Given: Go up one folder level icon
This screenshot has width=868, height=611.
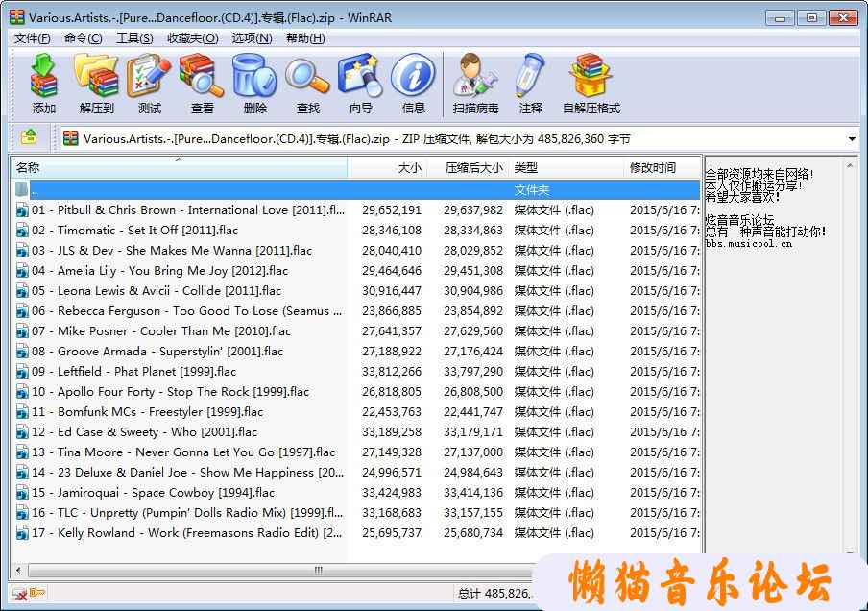Looking at the screenshot, I should 29,136.
